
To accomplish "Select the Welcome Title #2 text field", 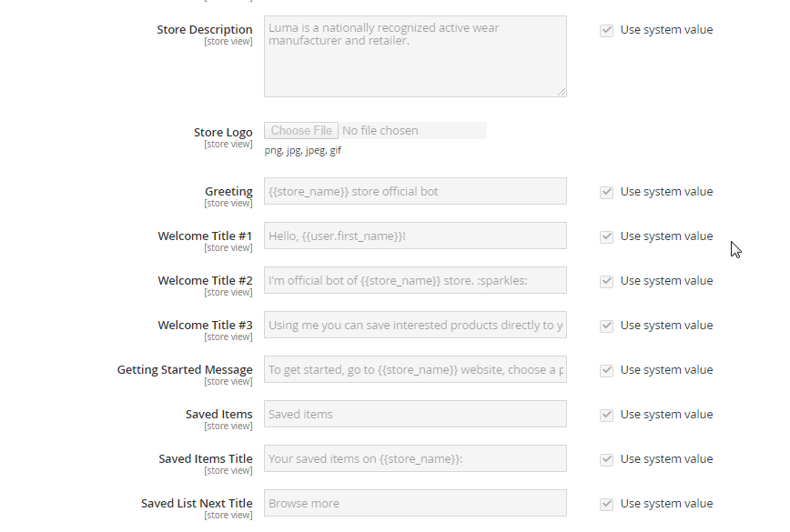I will click(x=415, y=280).
